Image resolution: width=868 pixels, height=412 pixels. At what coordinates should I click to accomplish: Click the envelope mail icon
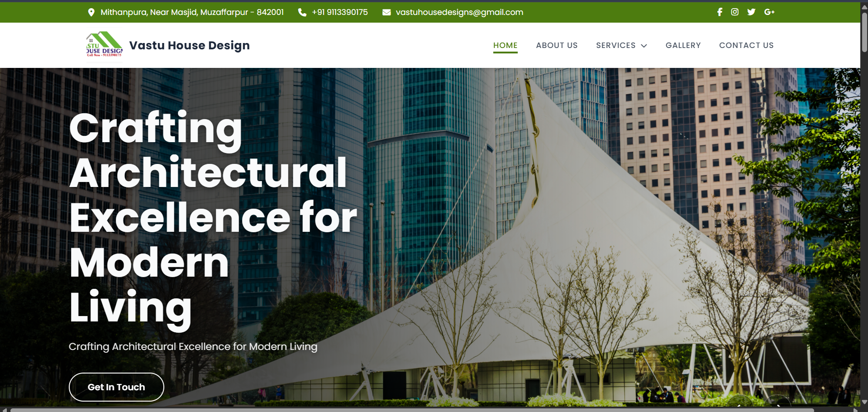click(x=386, y=12)
